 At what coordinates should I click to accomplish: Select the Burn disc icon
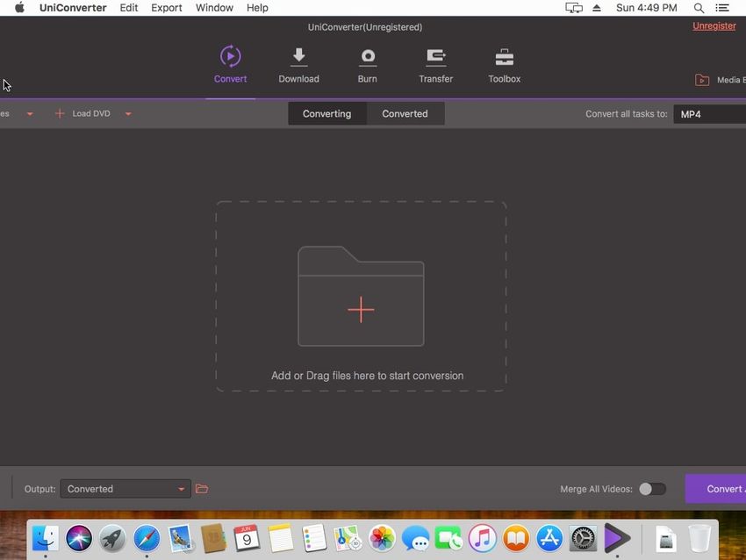point(367,58)
